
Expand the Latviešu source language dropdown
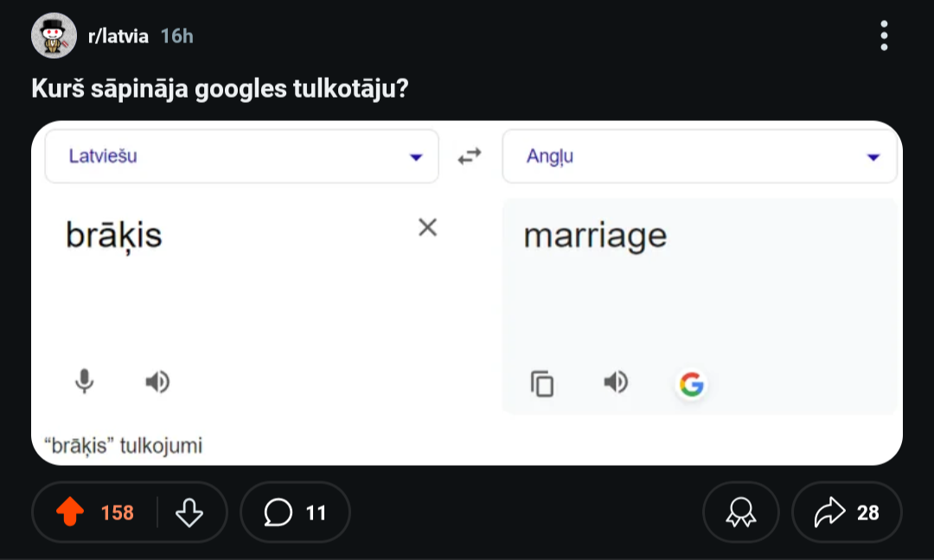242,156
